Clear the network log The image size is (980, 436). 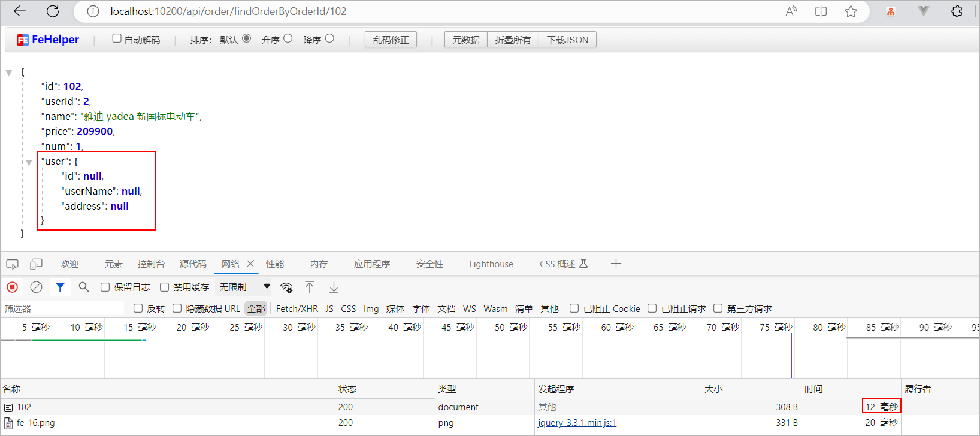pos(36,287)
